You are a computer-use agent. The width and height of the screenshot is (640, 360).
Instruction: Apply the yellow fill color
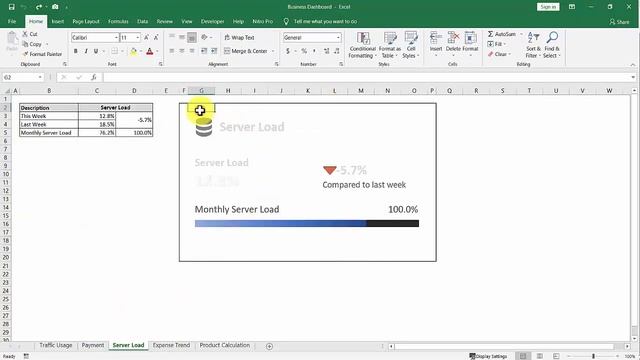click(x=133, y=51)
